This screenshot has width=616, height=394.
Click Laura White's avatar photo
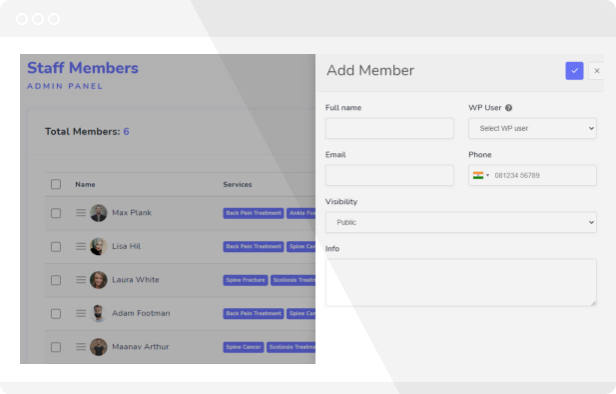pyautogui.click(x=99, y=280)
